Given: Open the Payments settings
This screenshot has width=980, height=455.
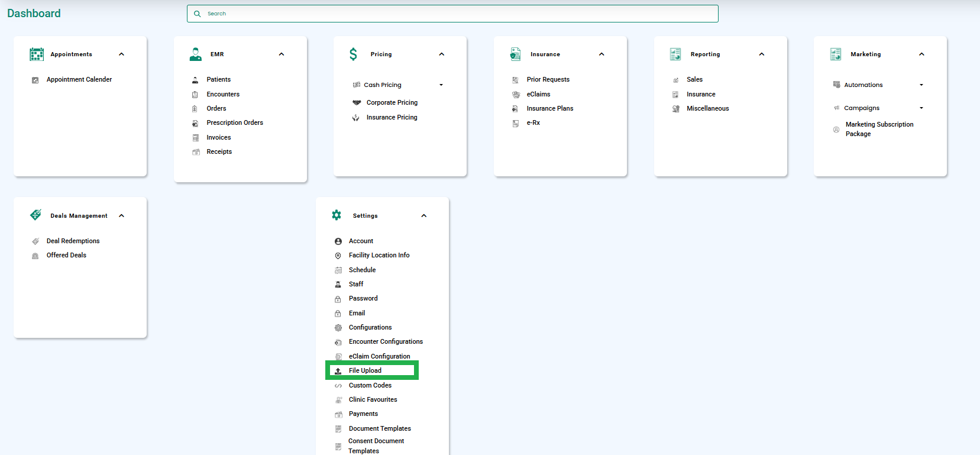Looking at the screenshot, I should 363,414.
